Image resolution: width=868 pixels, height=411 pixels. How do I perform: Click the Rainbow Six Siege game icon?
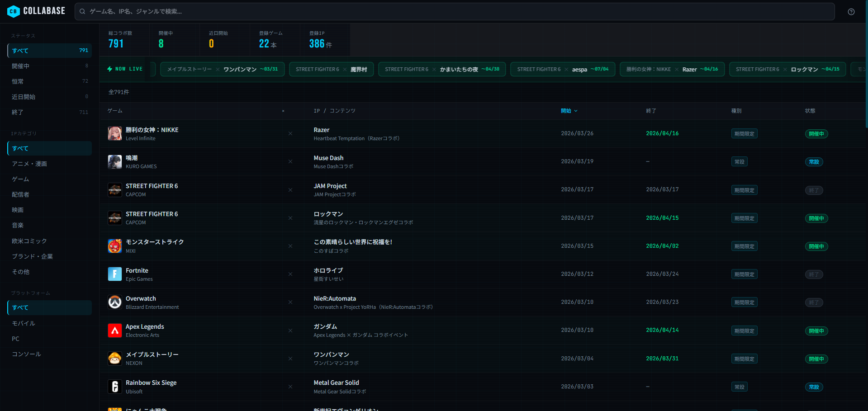114,387
